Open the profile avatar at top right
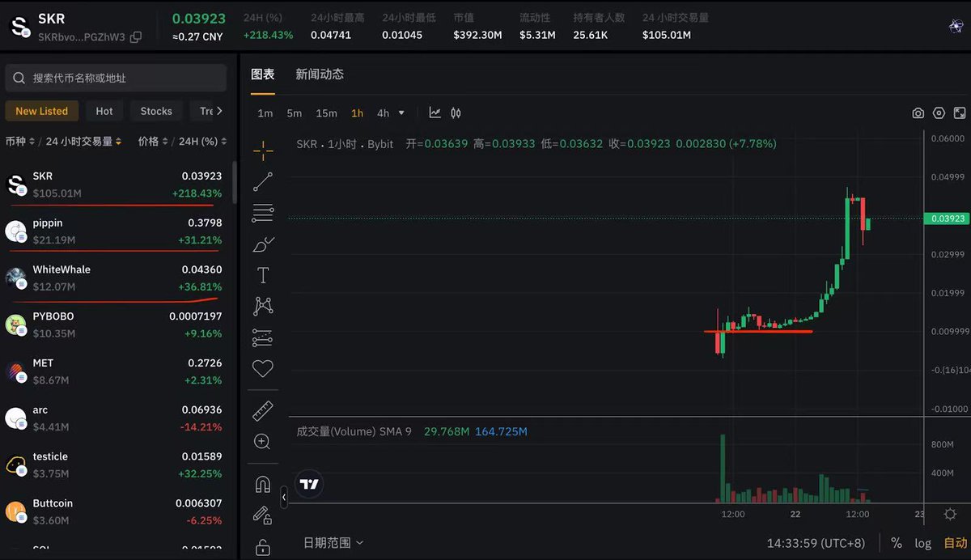971x560 pixels. tap(956, 26)
